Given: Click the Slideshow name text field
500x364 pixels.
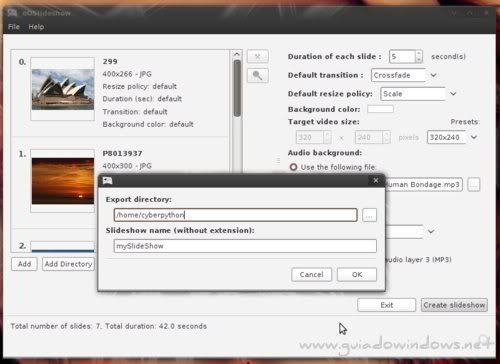Looking at the screenshot, I should (245, 246).
